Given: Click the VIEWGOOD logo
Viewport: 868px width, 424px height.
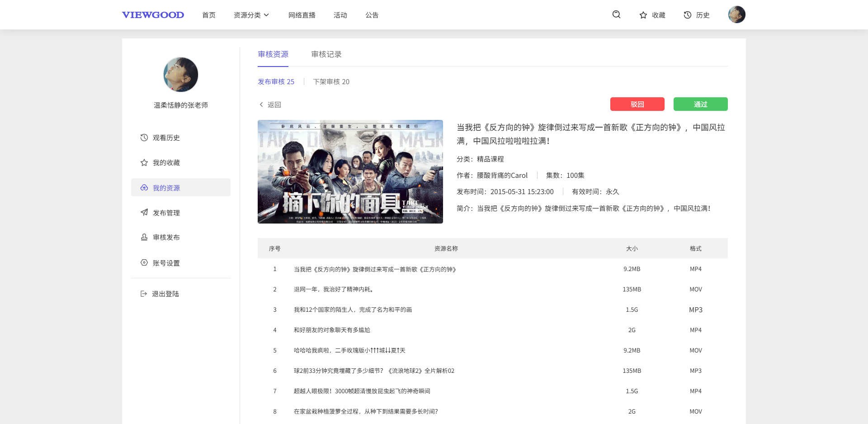Looking at the screenshot, I should [x=153, y=15].
